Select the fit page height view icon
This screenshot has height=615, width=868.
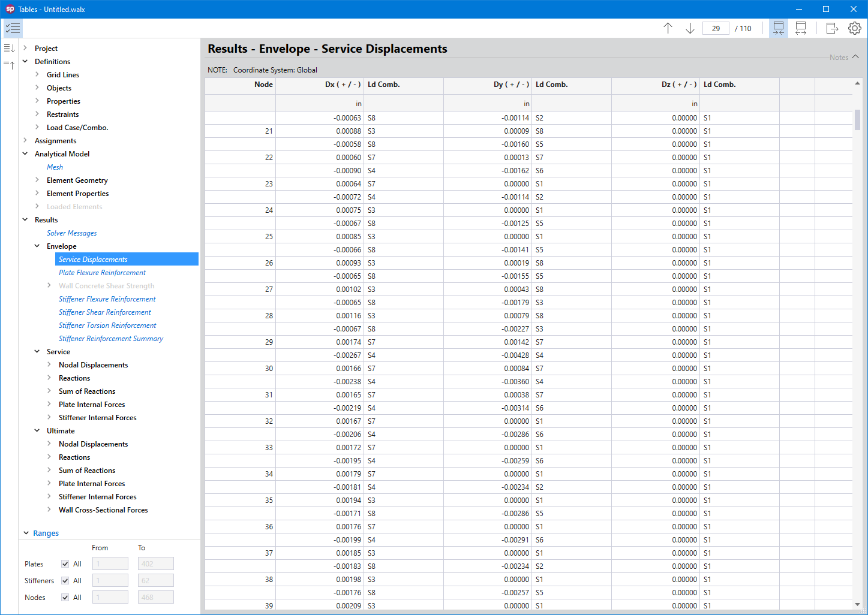click(x=779, y=28)
